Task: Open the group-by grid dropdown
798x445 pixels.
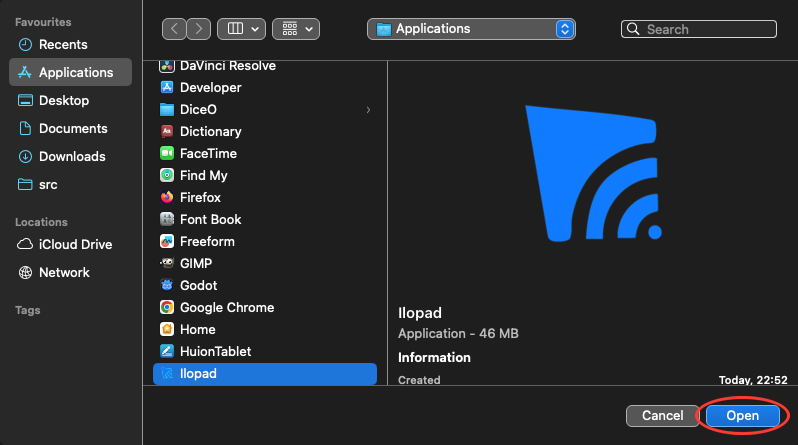Action: 296,29
